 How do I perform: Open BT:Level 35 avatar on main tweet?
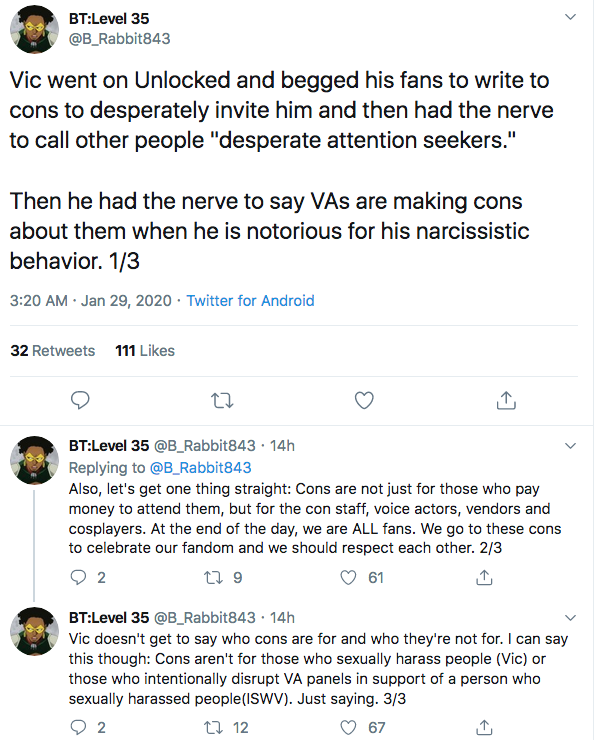coord(34,29)
